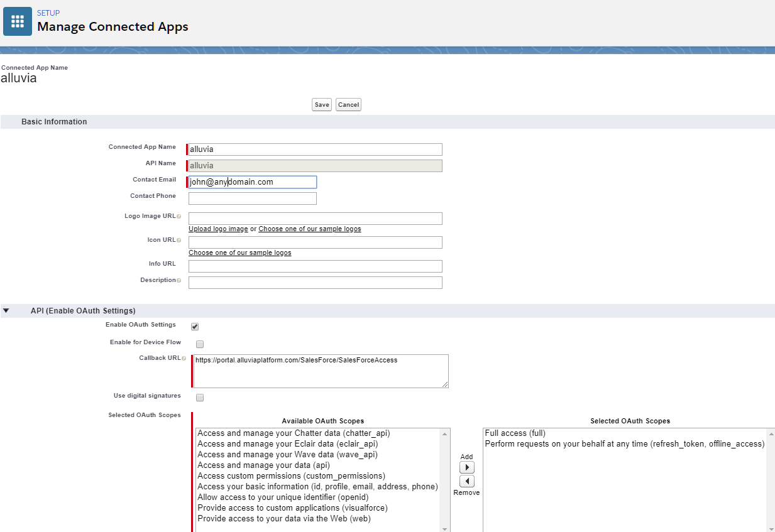
Task: Select Access and manage your data (api)
Action: pos(263,465)
